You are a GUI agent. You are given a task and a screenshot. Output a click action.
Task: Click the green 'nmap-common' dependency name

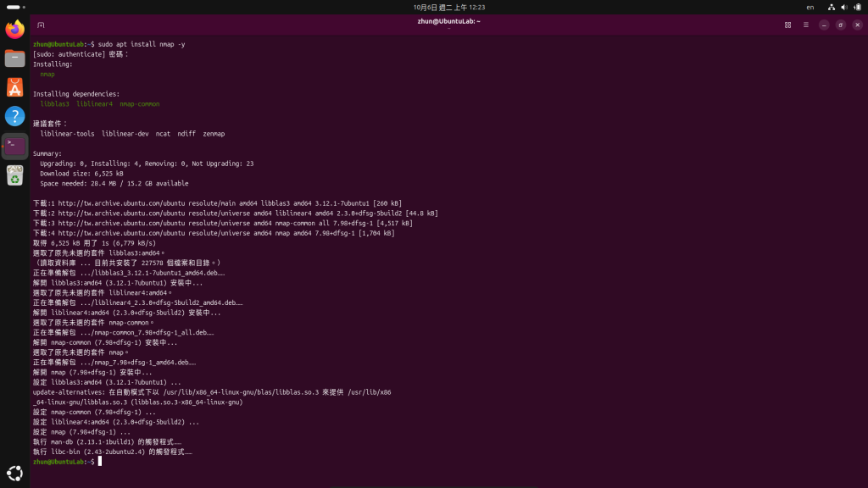(140, 104)
